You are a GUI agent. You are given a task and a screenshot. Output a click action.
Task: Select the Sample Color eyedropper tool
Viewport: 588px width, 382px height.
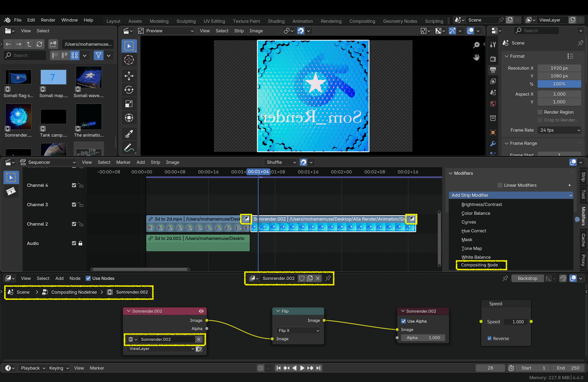(x=129, y=134)
